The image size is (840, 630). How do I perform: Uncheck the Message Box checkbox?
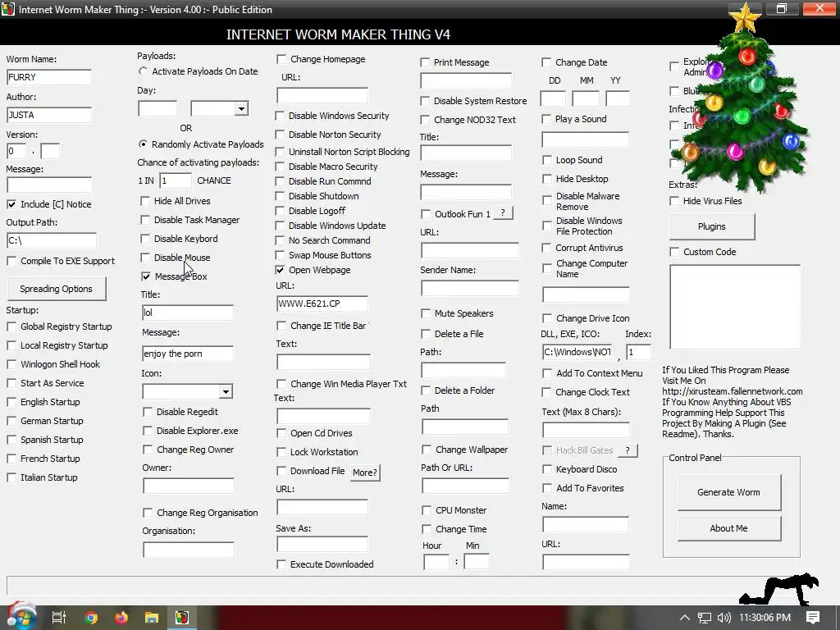(146, 276)
